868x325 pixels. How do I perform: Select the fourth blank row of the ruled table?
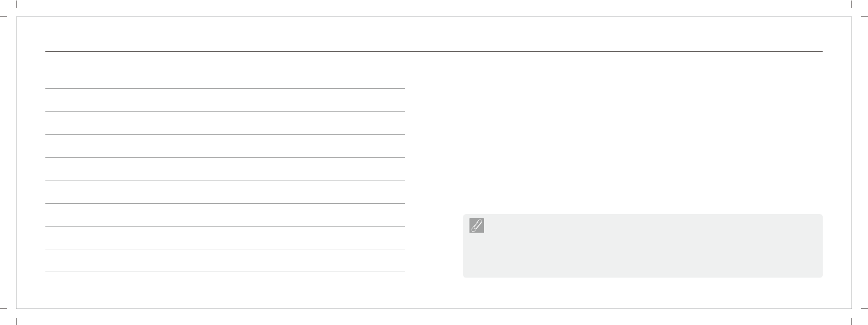coord(225,169)
